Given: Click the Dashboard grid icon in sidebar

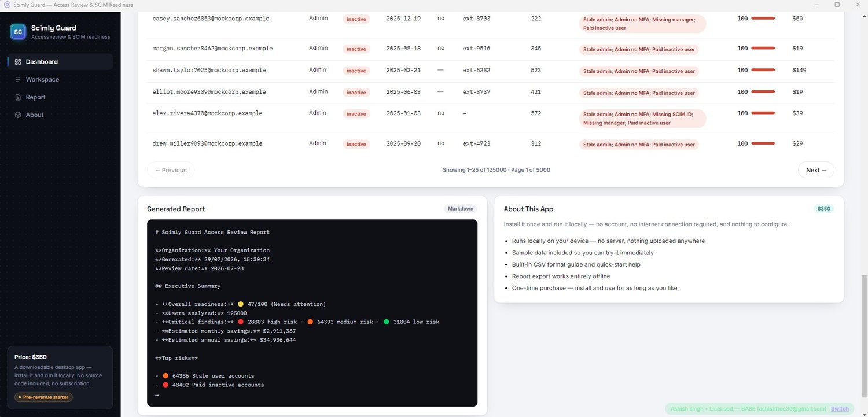Looking at the screenshot, I should [18, 62].
